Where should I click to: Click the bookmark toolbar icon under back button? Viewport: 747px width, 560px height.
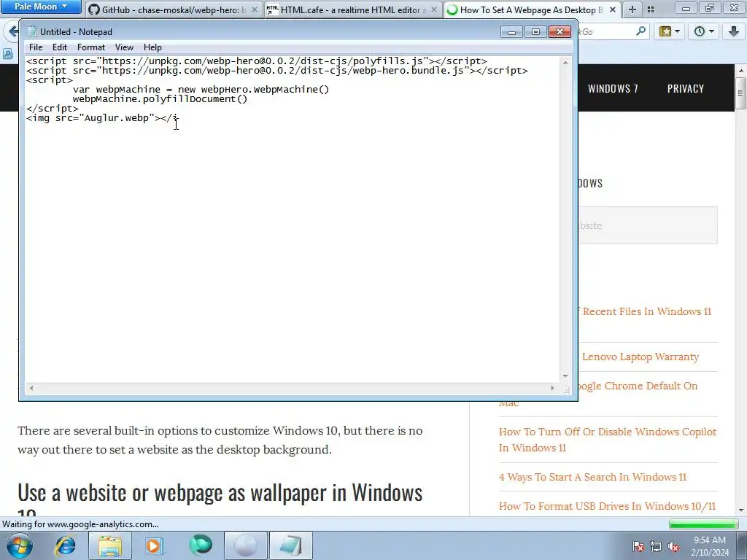point(7,54)
